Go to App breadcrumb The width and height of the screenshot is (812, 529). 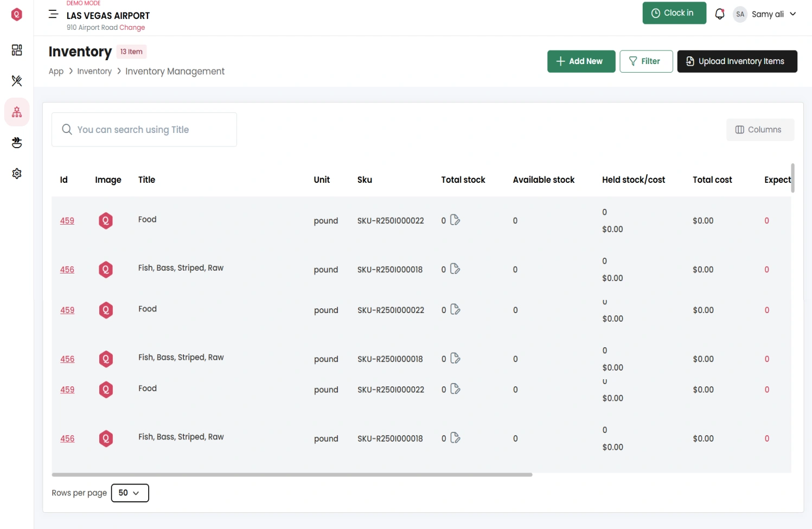(x=56, y=71)
